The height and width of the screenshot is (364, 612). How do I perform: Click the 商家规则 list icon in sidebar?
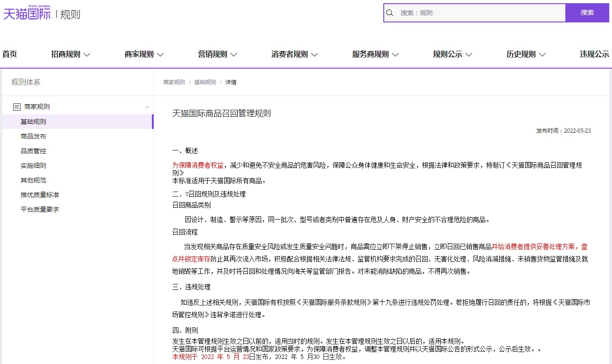[x=17, y=107]
